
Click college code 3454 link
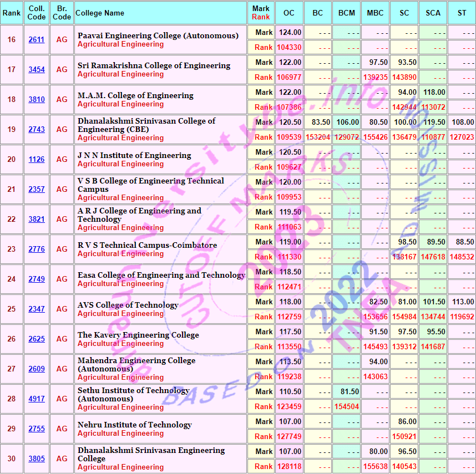37,70
